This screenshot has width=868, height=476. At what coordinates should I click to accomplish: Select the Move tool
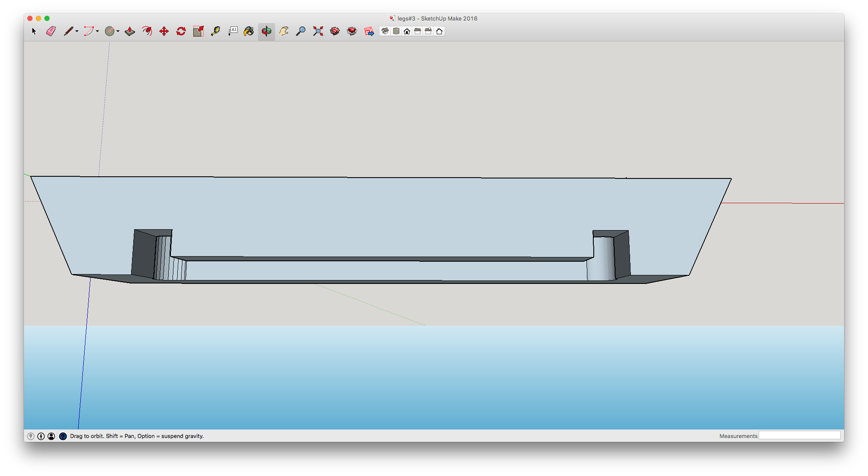(164, 31)
